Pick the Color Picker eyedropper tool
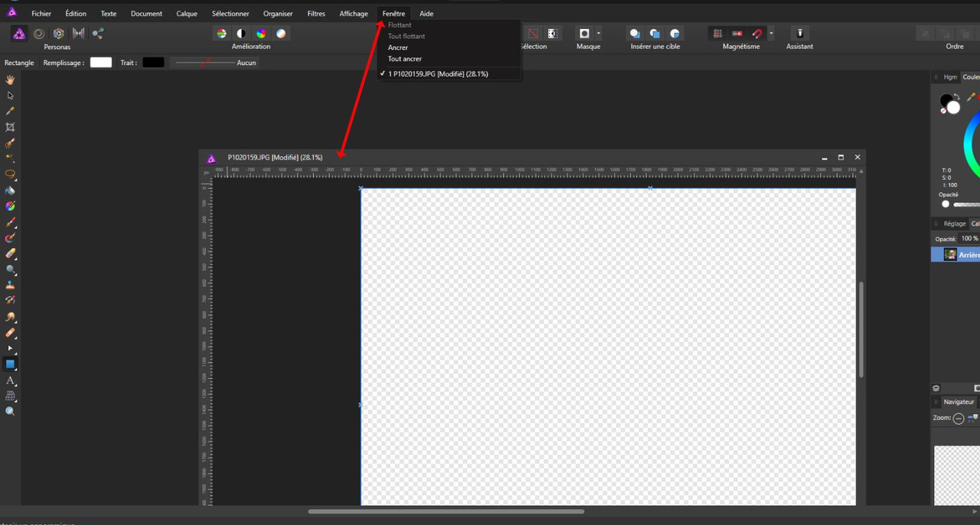This screenshot has width=980, height=525. tap(11, 111)
